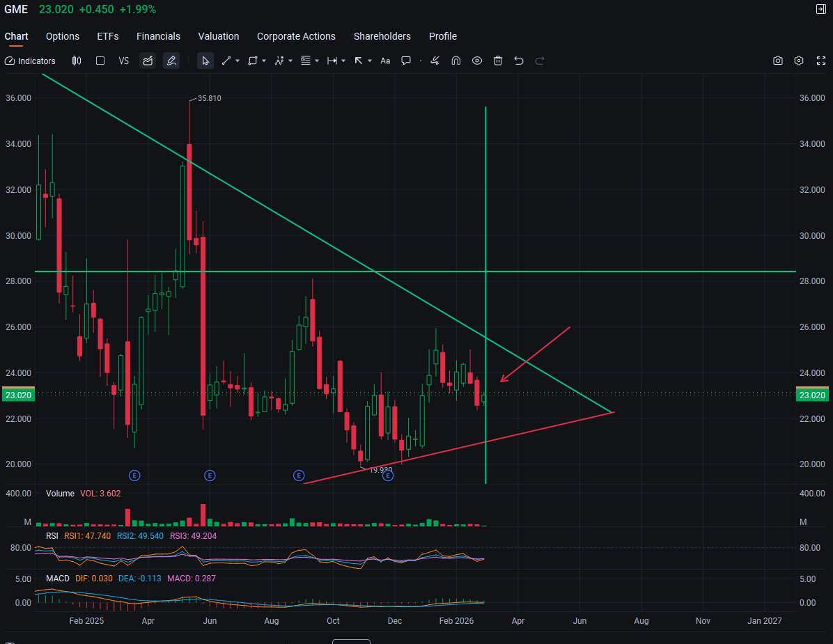
Task: Open the Financials tab
Action: [x=158, y=36]
